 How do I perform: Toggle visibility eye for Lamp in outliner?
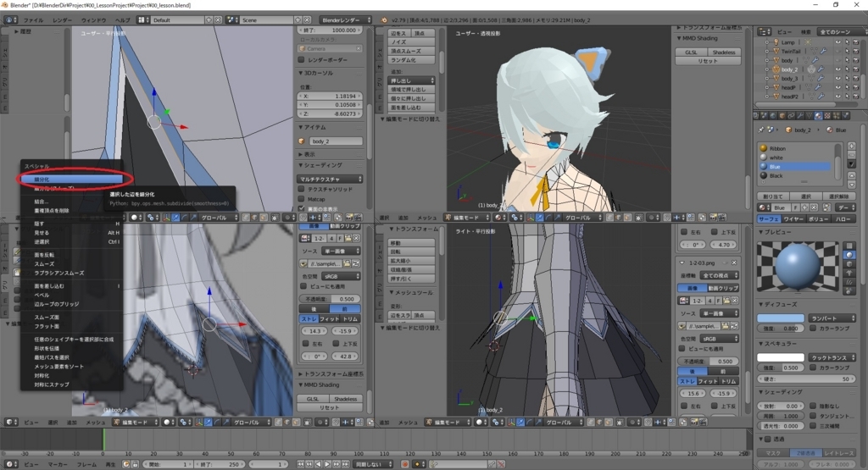[x=838, y=42]
